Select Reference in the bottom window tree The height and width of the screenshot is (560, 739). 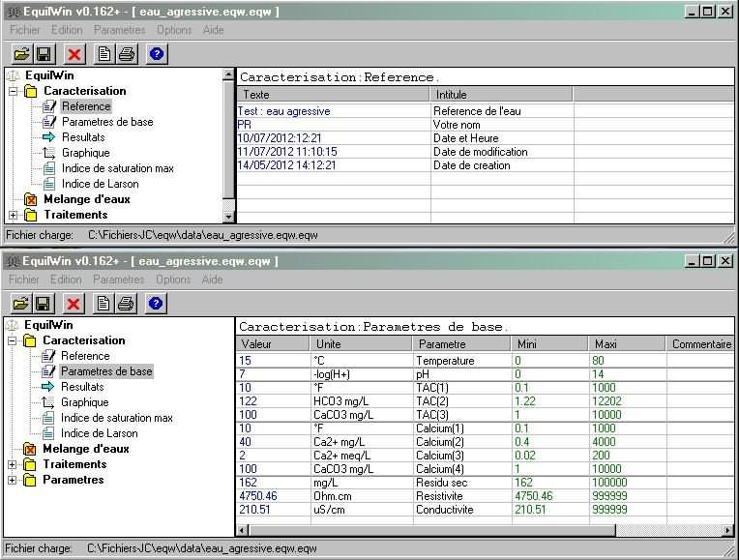[x=85, y=356]
